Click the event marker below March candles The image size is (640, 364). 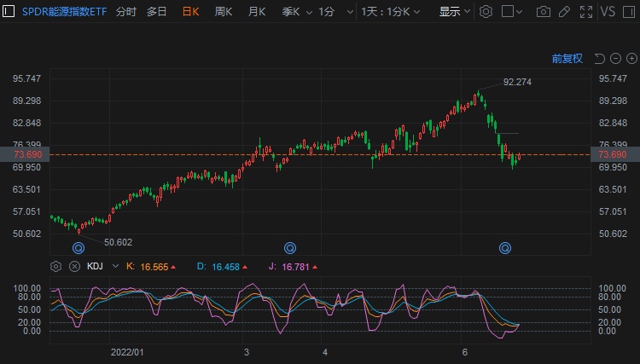tap(290, 248)
